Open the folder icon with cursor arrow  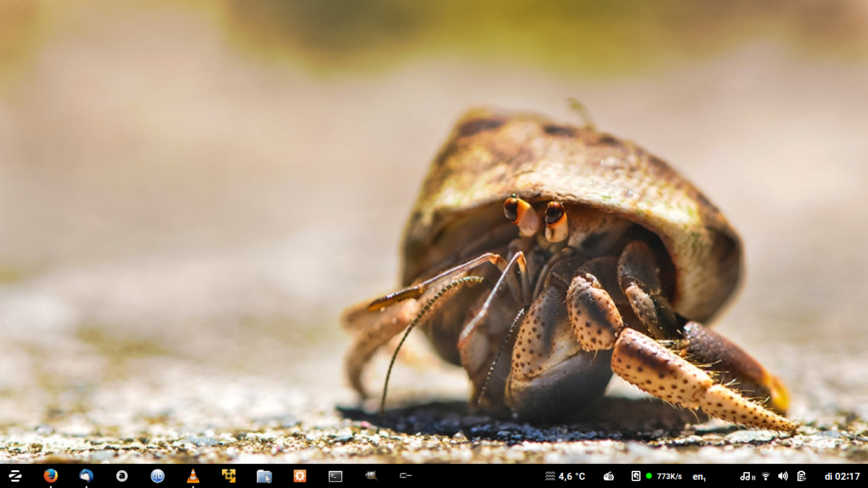click(x=264, y=476)
